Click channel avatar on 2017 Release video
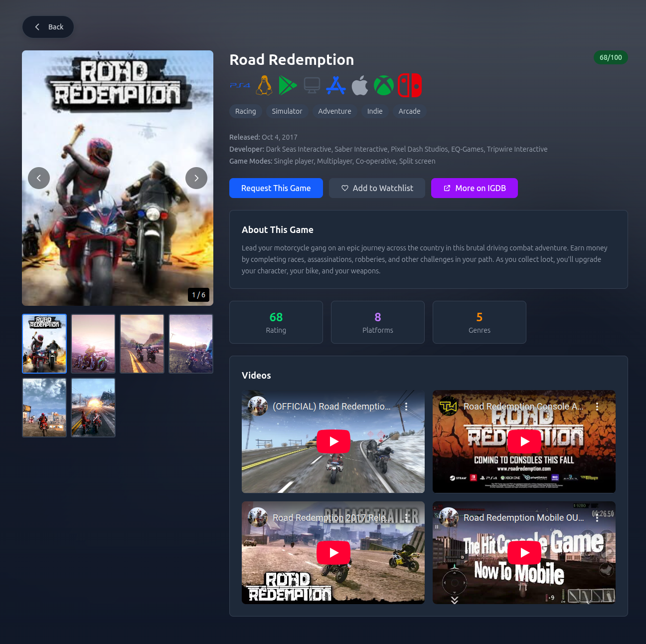Image resolution: width=646 pixels, height=644 pixels. coord(258,517)
